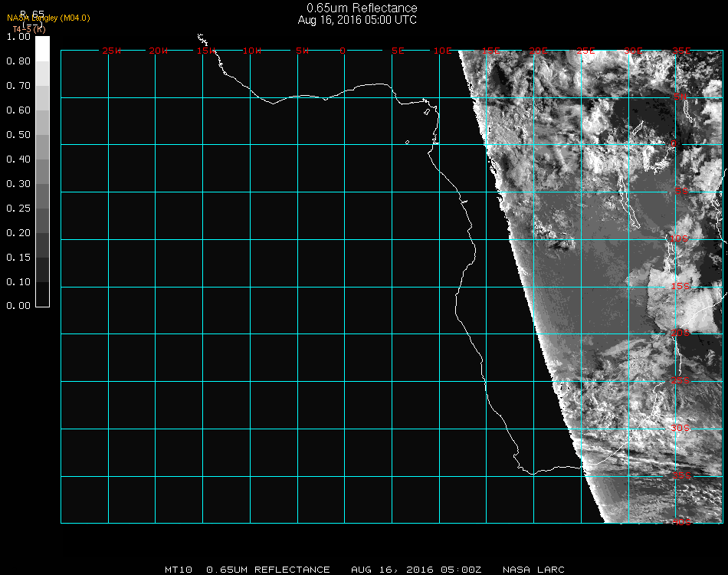728x575 pixels.
Task: Click the NASA LARC text in the footer
Action: coord(533,570)
